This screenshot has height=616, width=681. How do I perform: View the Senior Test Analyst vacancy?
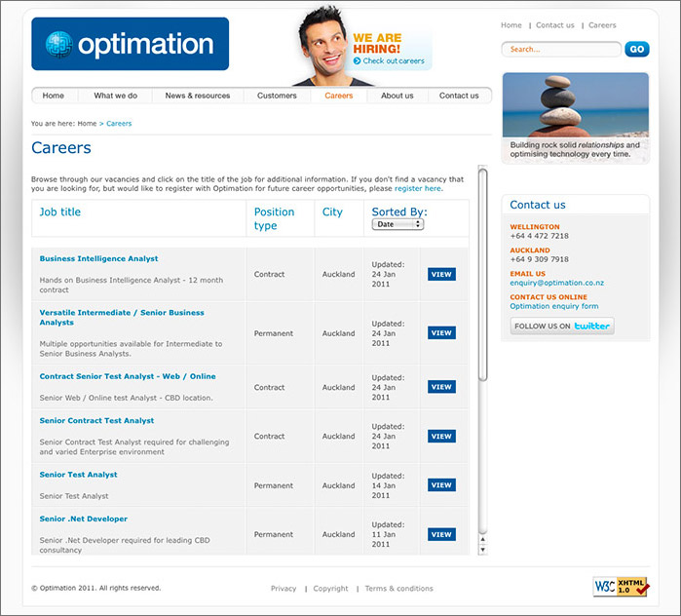tap(441, 484)
